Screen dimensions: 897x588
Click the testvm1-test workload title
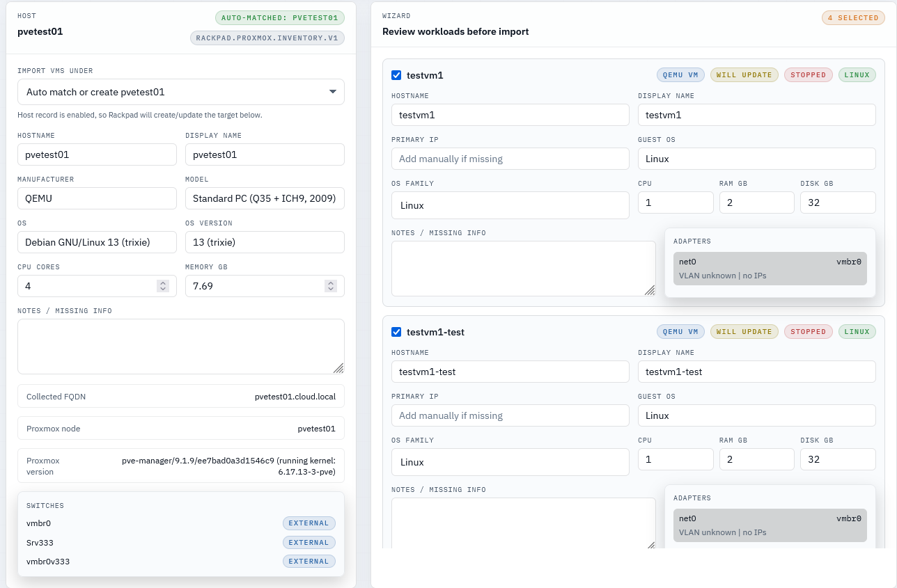pyautogui.click(x=435, y=332)
